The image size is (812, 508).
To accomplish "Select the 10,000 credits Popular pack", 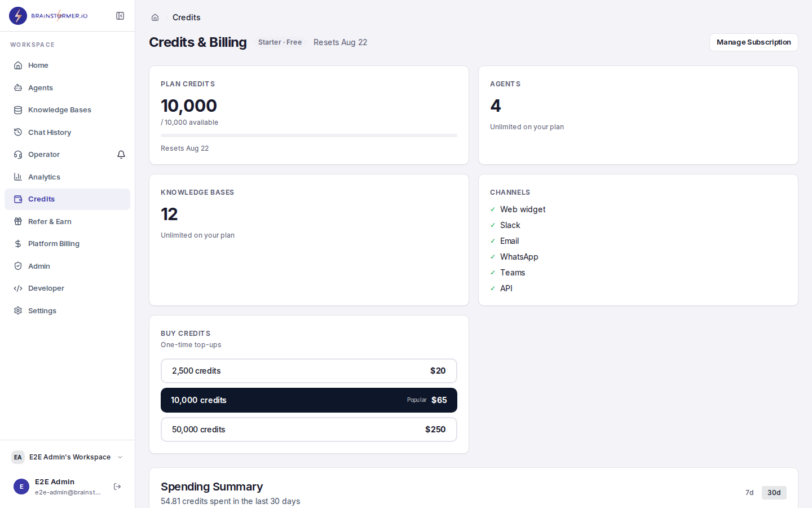I will pyautogui.click(x=309, y=400).
